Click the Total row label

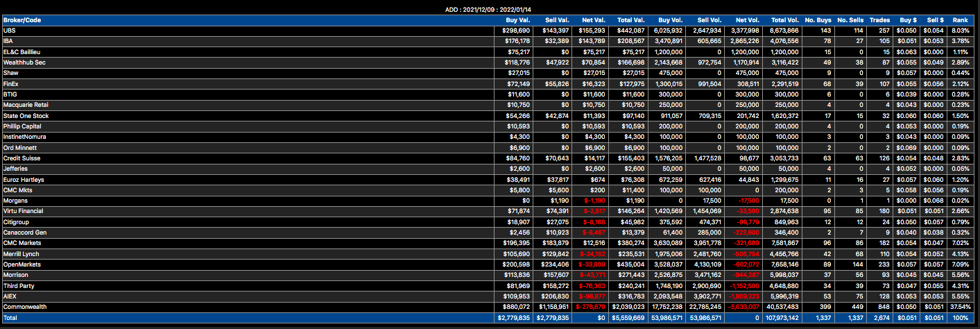point(10,318)
